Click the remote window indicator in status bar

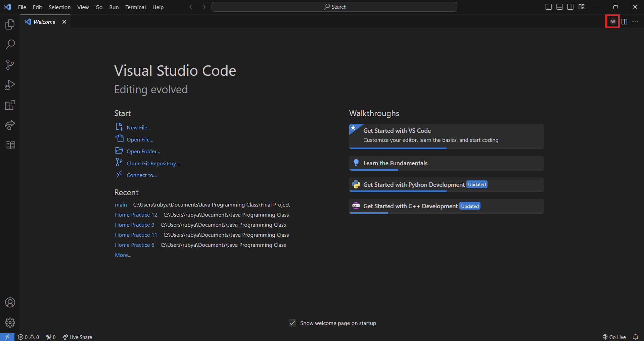[7, 337]
